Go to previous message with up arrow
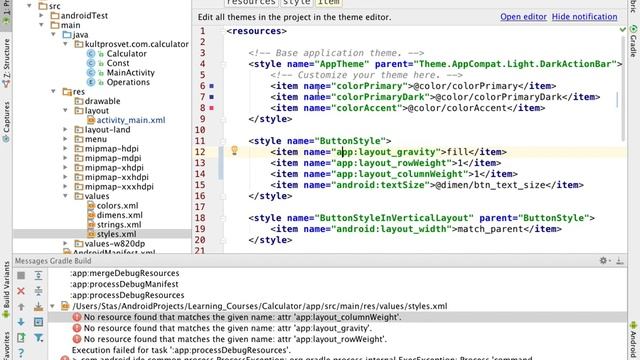The height and width of the screenshot is (360, 640). [x=21, y=307]
